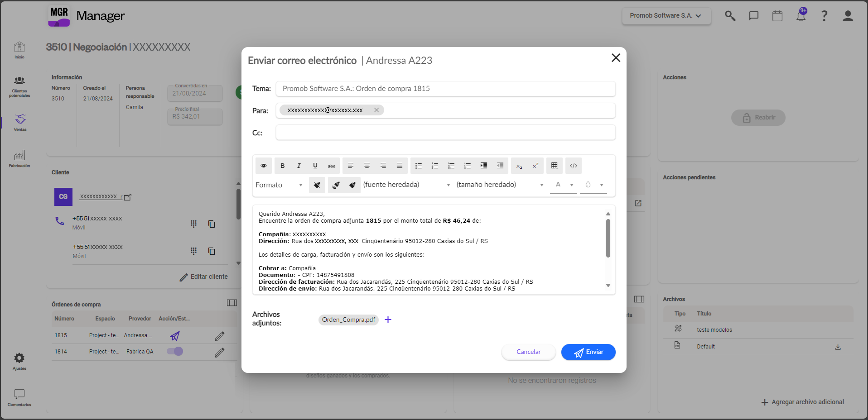Image resolution: width=868 pixels, height=420 pixels.
Task: Open Promob Software S.A. company dropdown
Action: [666, 16]
